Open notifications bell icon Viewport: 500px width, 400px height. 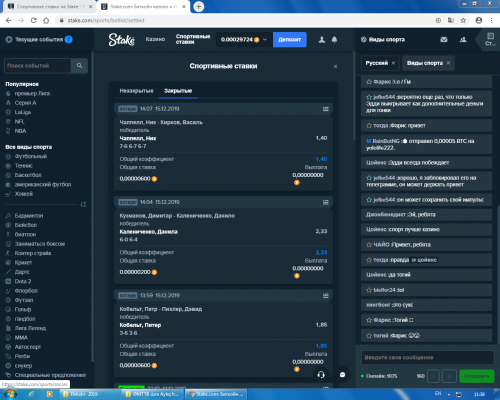point(334,40)
